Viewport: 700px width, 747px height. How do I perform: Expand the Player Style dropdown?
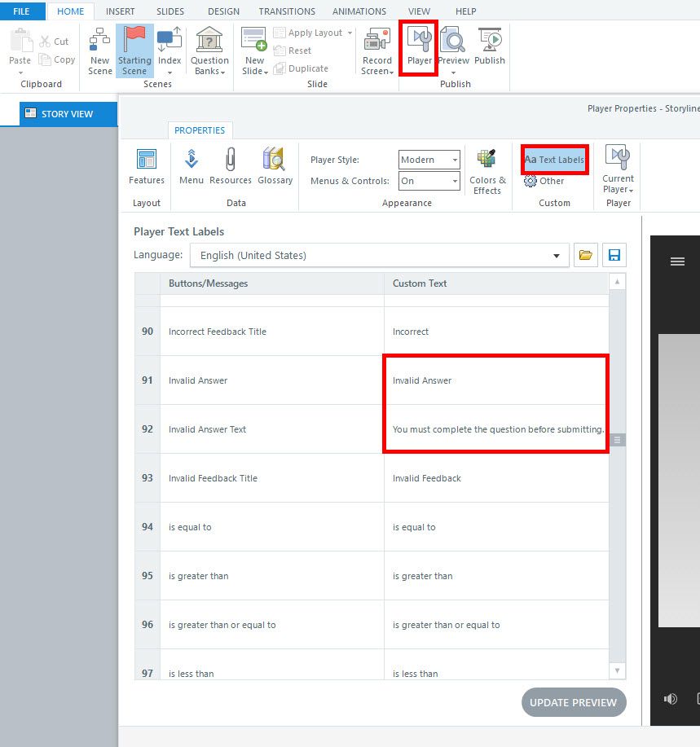coord(455,160)
